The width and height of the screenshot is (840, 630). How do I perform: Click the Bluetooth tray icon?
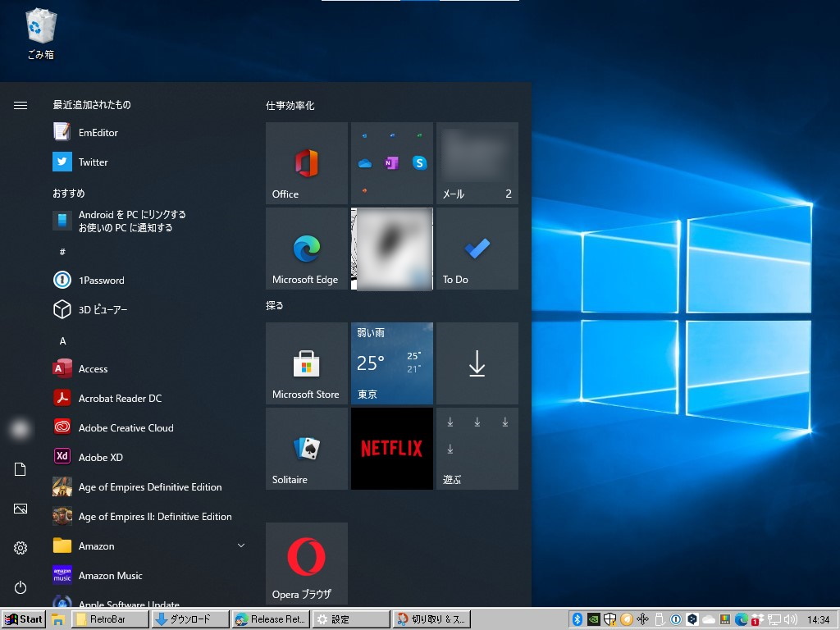(577, 619)
